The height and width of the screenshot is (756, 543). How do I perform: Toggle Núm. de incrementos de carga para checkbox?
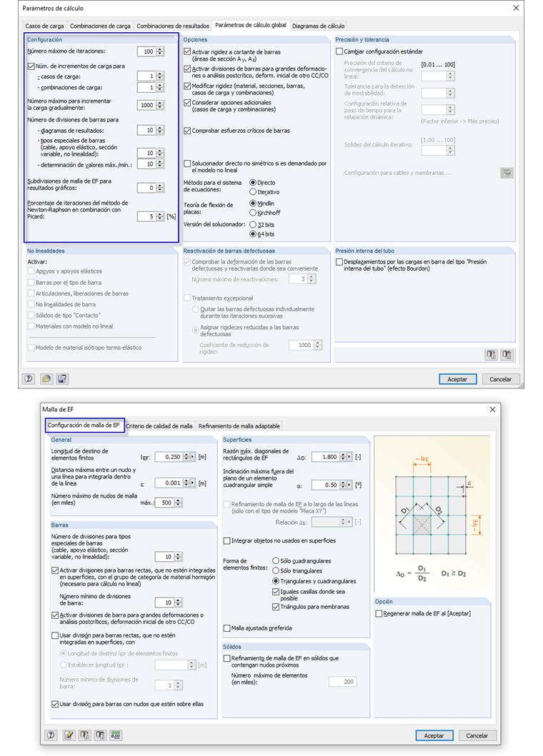coord(31,66)
